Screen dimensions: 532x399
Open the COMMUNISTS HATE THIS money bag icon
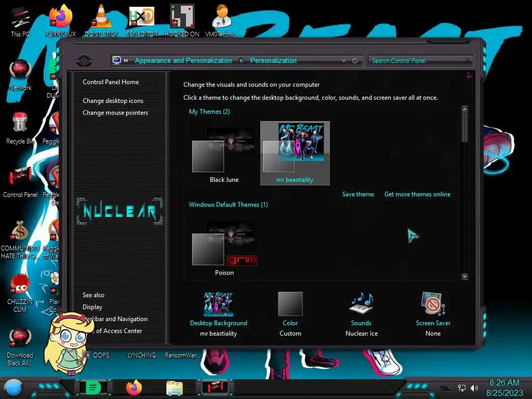tap(20, 240)
